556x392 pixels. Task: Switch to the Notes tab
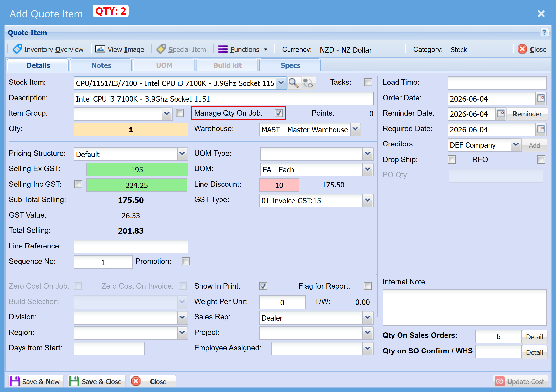pyautogui.click(x=101, y=65)
